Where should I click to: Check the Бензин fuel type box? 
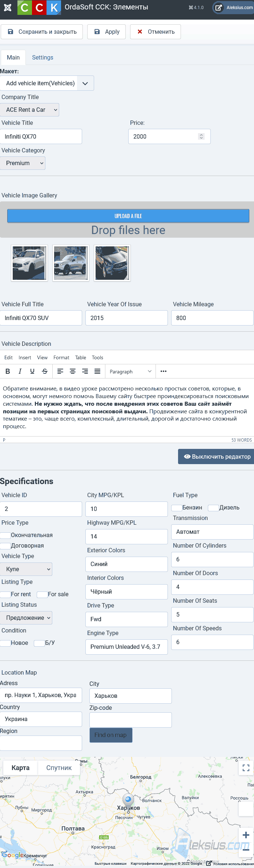coord(177,508)
